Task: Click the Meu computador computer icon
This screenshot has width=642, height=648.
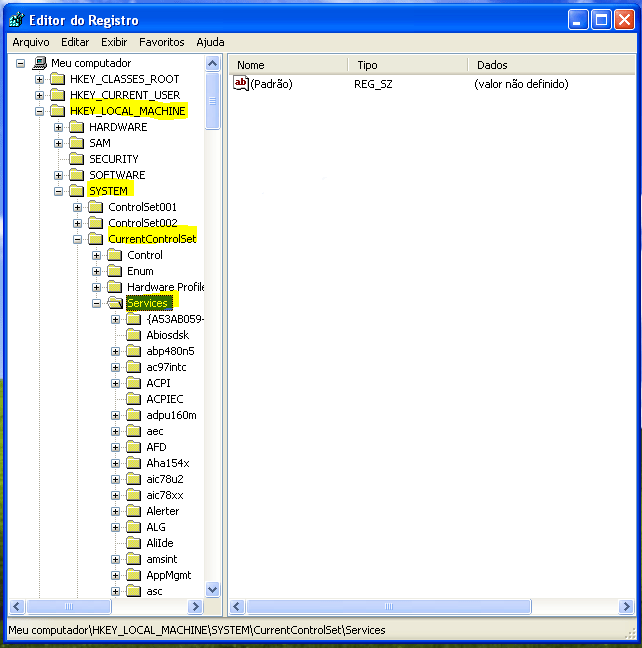Action: click(x=39, y=63)
